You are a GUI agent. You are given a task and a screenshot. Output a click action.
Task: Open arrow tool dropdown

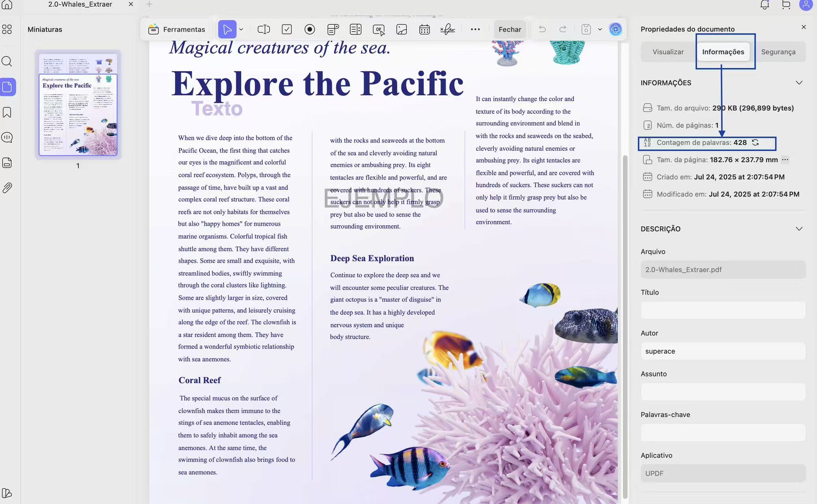[x=241, y=30]
